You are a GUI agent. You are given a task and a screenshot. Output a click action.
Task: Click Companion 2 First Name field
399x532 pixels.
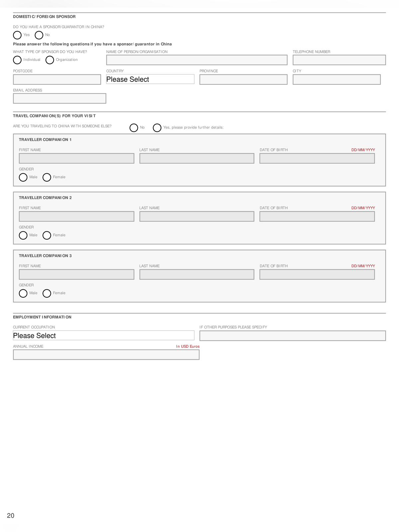pyautogui.click(x=76, y=216)
